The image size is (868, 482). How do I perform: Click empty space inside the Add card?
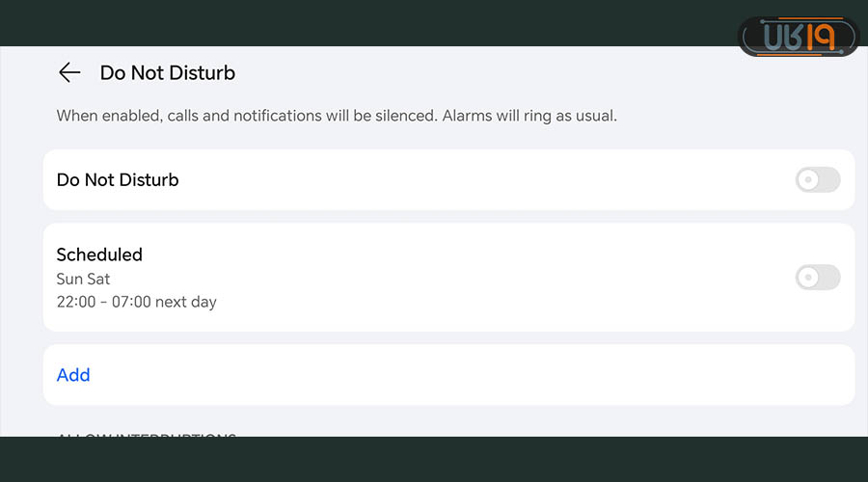(463, 375)
